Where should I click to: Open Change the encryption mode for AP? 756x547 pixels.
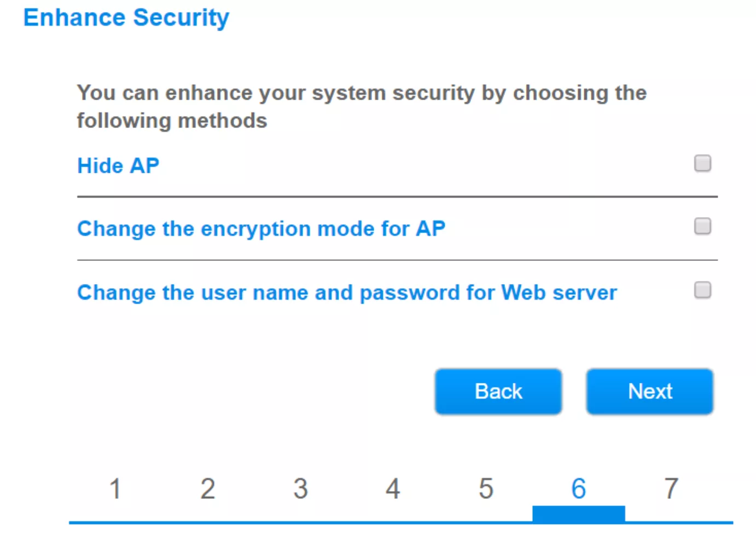[x=261, y=229]
